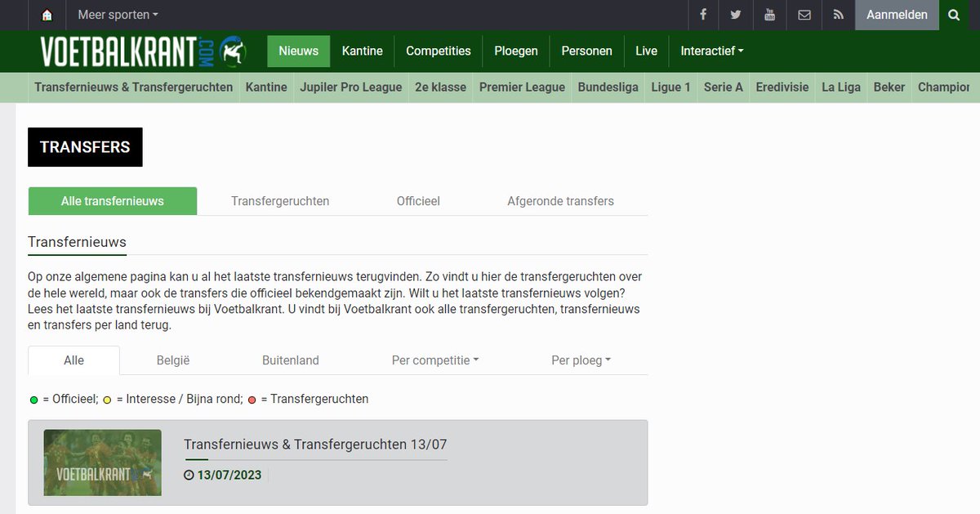Select the Buitenland filter tab

coord(291,360)
